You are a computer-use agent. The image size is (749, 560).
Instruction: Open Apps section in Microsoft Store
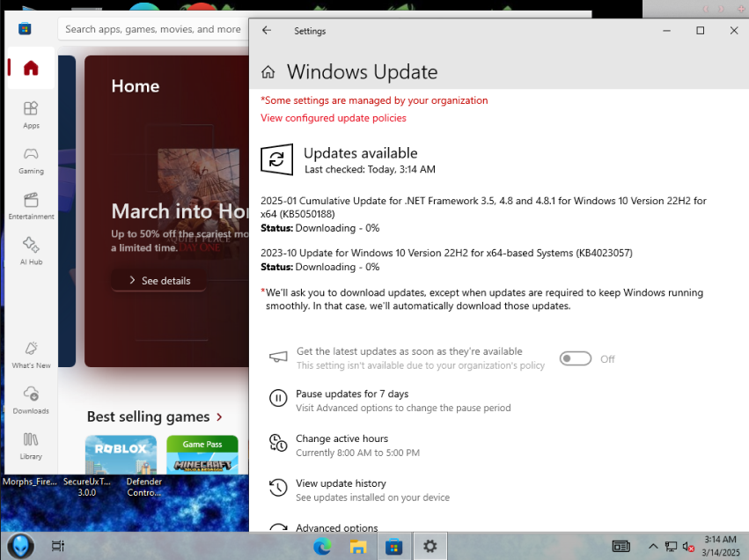pos(31,114)
